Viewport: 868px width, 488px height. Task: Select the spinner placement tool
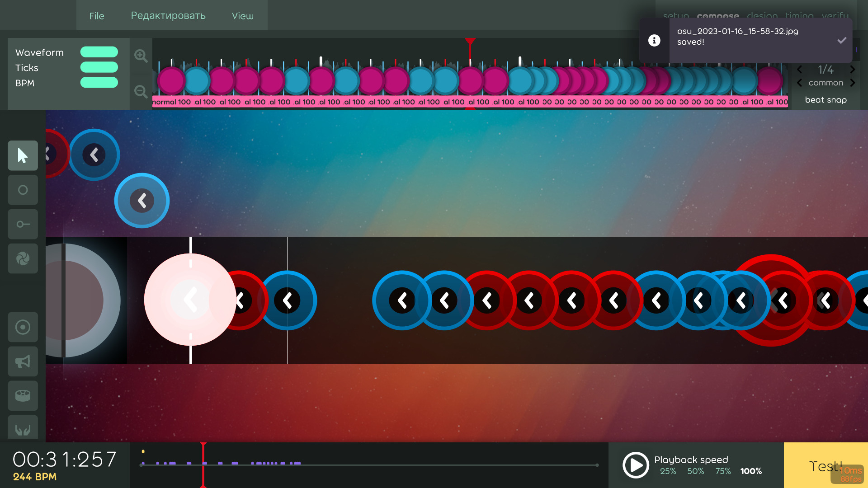pyautogui.click(x=23, y=258)
